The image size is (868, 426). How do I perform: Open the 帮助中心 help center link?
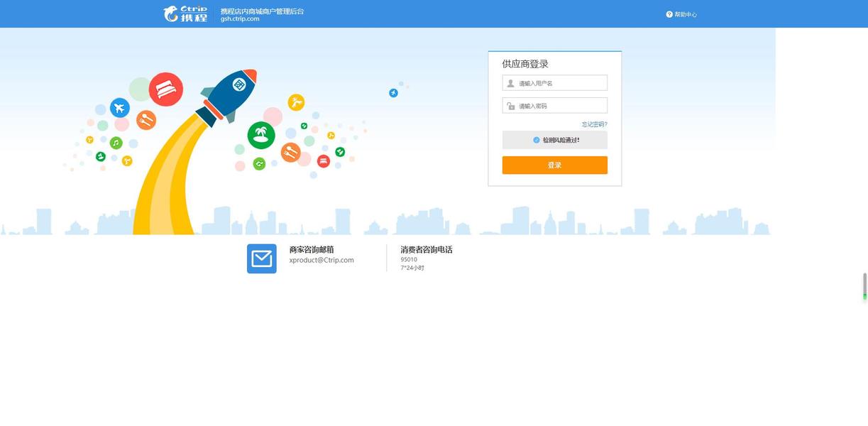click(x=686, y=14)
